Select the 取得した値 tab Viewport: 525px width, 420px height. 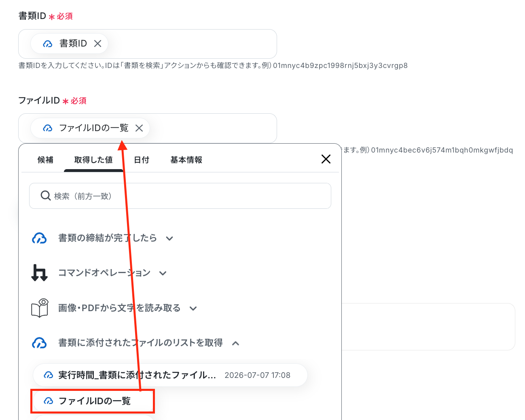click(93, 160)
